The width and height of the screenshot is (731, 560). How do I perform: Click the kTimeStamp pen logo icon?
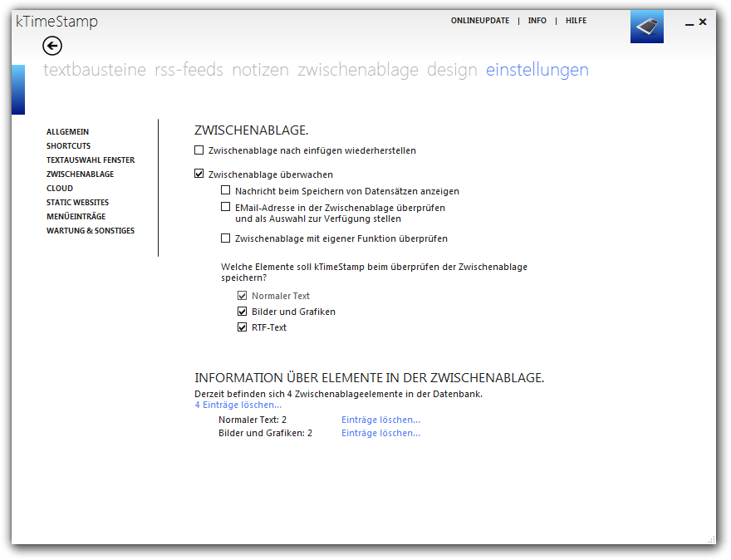[646, 27]
